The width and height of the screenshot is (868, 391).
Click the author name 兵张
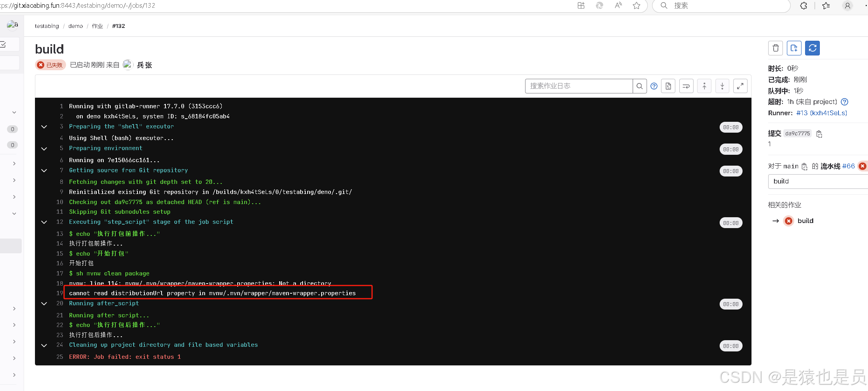click(144, 65)
